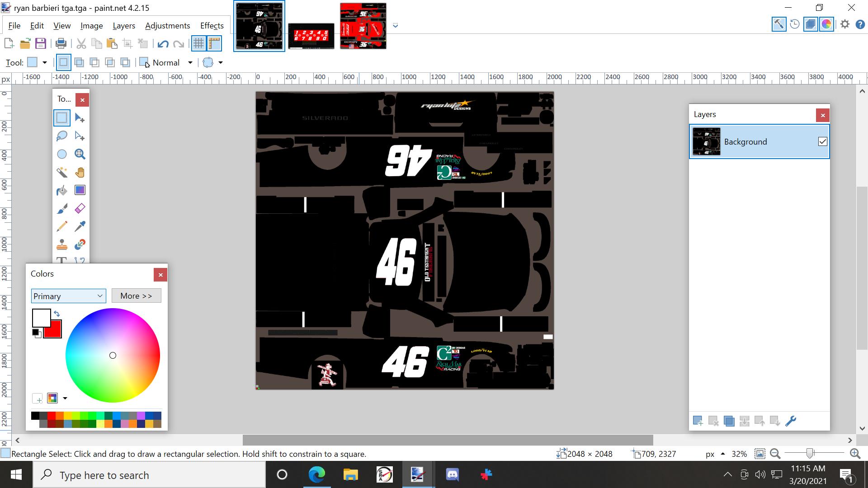Image resolution: width=868 pixels, height=488 pixels.
Task: Open the Gradient tool
Action: click(80, 190)
